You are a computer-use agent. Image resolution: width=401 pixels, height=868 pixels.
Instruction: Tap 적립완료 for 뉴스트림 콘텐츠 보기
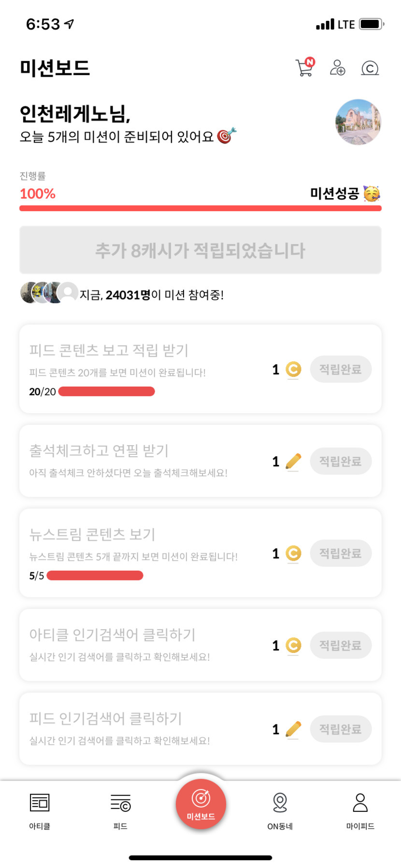click(341, 553)
